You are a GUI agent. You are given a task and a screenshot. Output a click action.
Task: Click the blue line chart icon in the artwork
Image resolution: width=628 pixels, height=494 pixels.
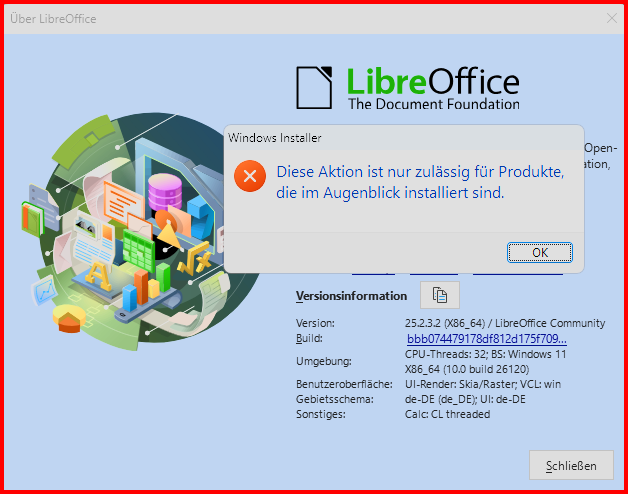click(44, 290)
